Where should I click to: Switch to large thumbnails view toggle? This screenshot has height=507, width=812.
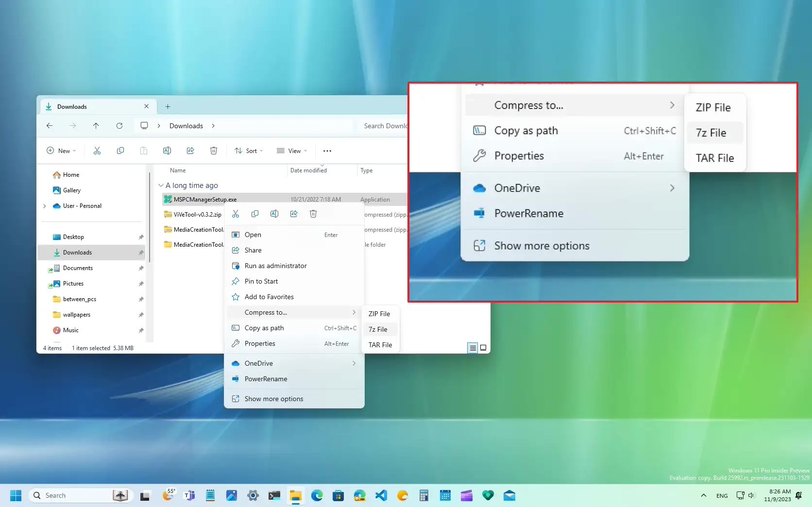pyautogui.click(x=483, y=348)
